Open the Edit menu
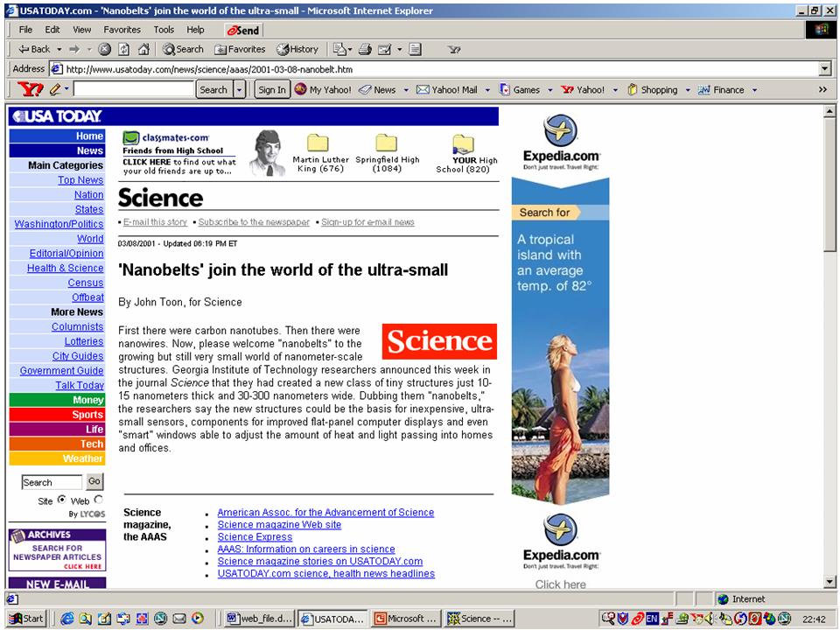840x630 pixels. pos(52,30)
